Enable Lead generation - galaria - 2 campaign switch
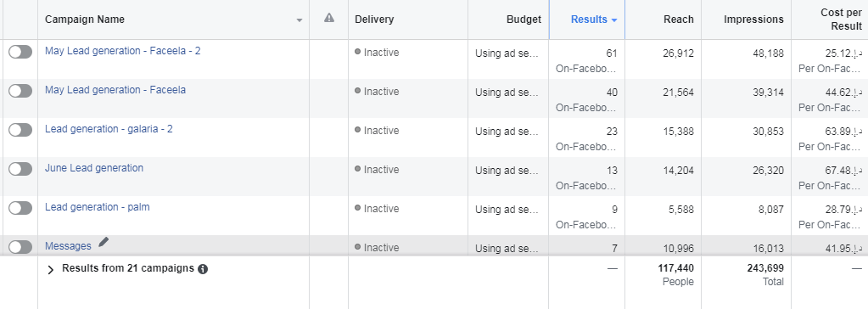Image resolution: width=868 pixels, height=309 pixels. tap(20, 130)
